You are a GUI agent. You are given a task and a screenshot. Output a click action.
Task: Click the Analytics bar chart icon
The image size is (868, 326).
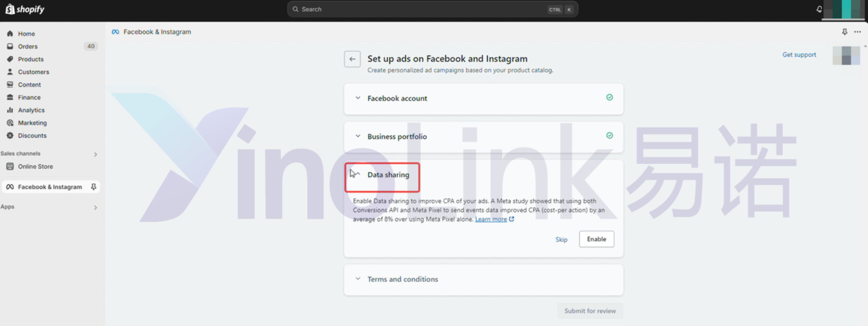[10, 110]
